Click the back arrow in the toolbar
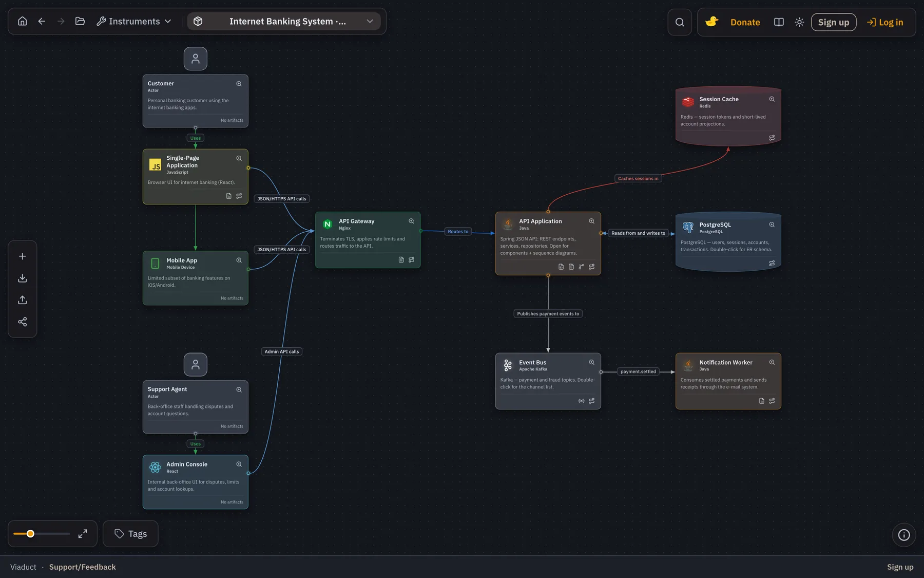Screen dimensions: 924x578 pyautogui.click(x=42, y=22)
